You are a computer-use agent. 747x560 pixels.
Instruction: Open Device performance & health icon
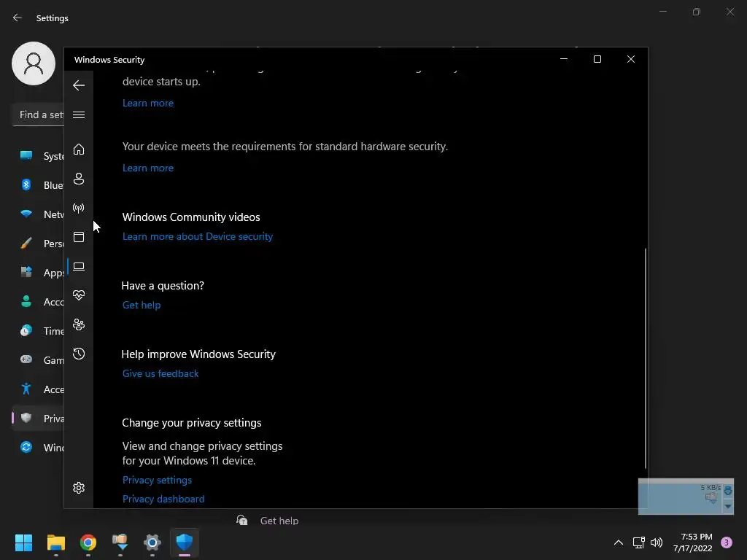pyautogui.click(x=79, y=295)
